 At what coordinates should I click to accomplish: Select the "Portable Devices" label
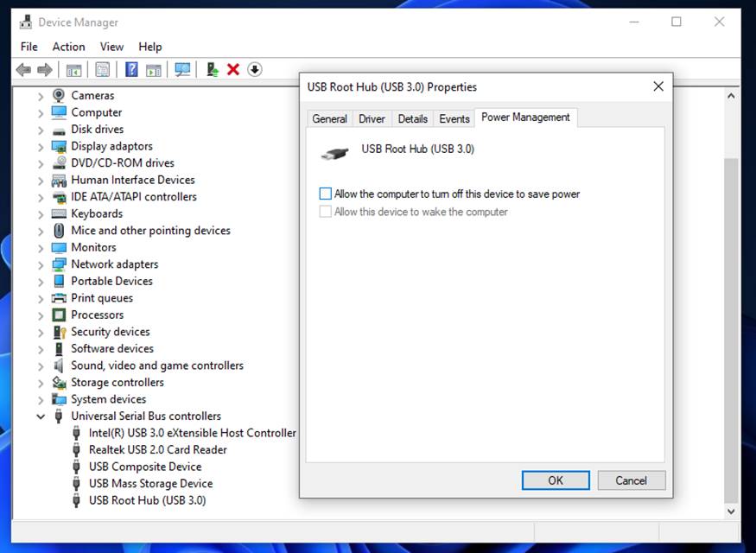pos(111,281)
